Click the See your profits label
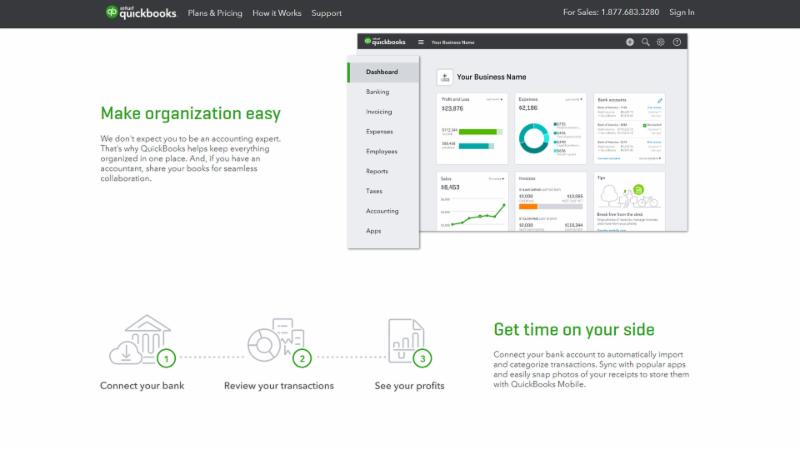800x450 pixels. (409, 386)
